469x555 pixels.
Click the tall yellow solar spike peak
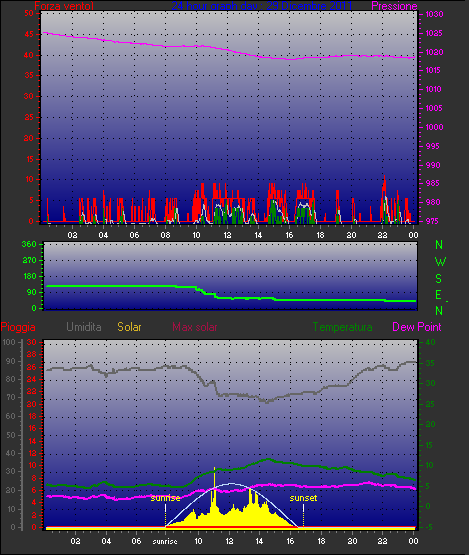pyautogui.click(x=215, y=468)
